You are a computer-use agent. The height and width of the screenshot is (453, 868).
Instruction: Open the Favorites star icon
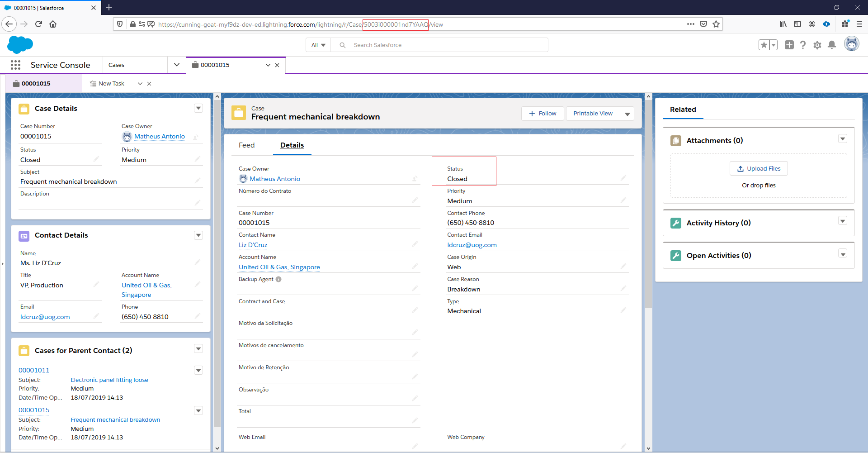point(764,45)
